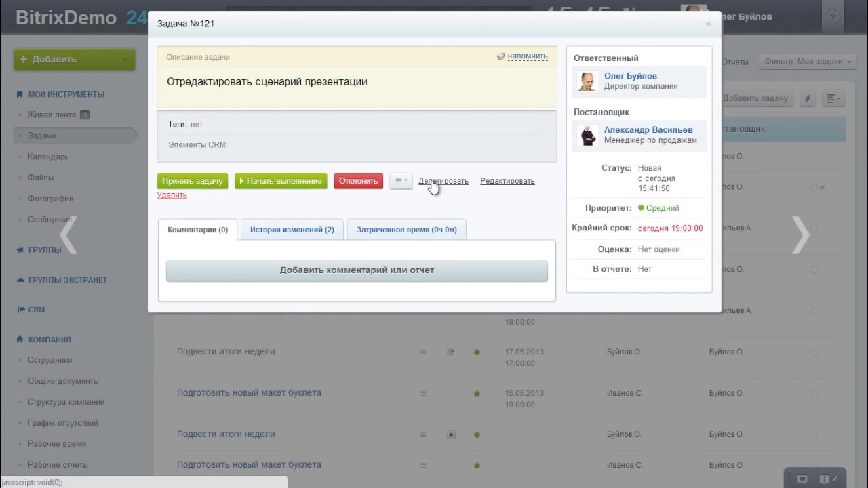
Task: Open the Затраченное время tab
Action: point(406,230)
